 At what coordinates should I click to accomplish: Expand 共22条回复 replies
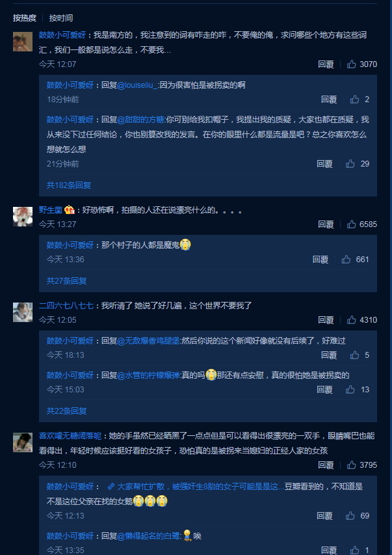coord(67,411)
